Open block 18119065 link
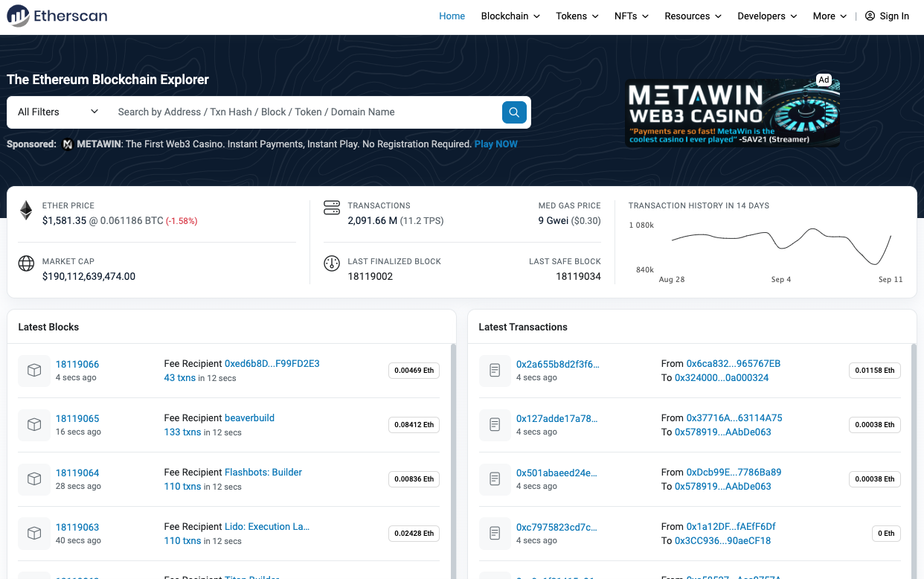The width and height of the screenshot is (924, 579). click(77, 419)
